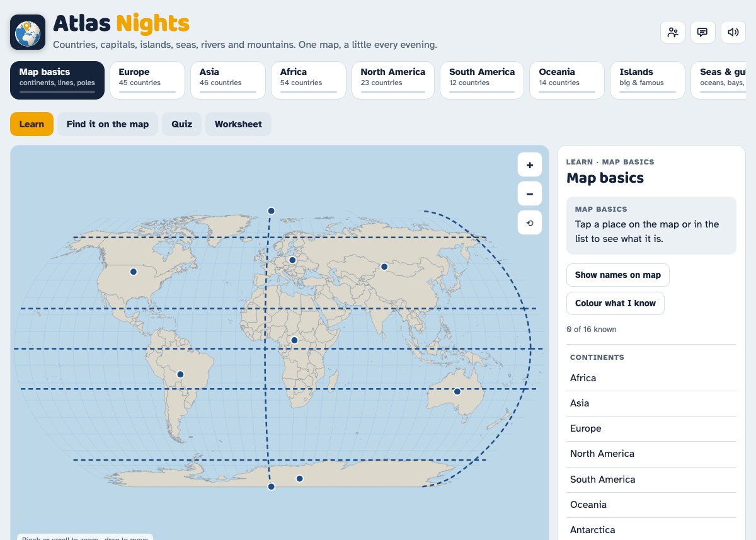Open the South America 12 countries tab
The width and height of the screenshot is (756, 540).
pyautogui.click(x=482, y=80)
